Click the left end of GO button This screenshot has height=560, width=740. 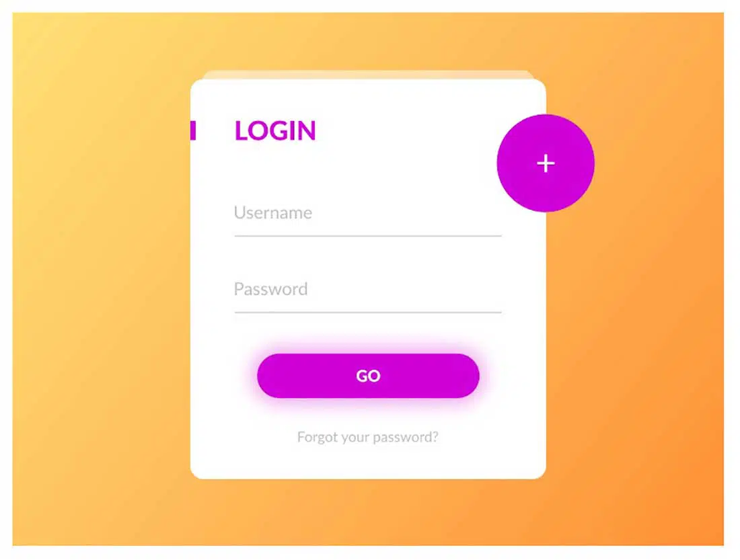point(271,376)
